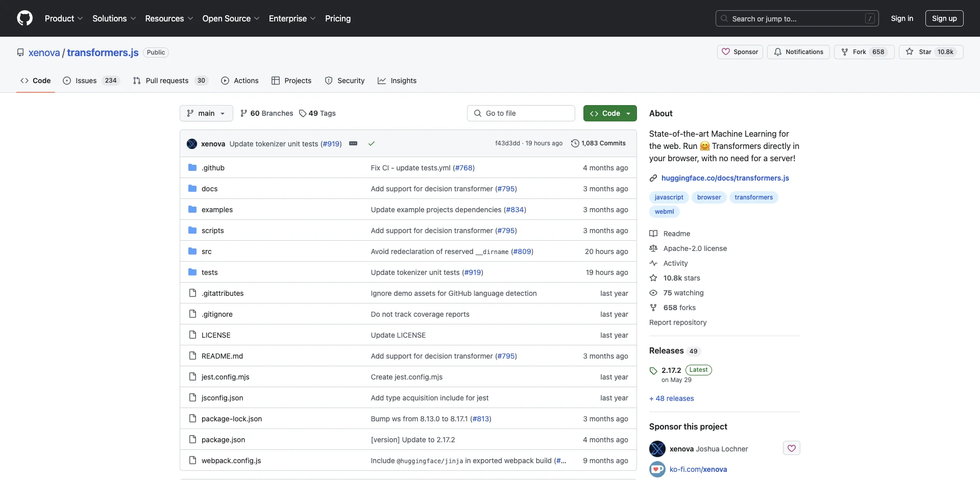Open the tests folder icon

click(192, 272)
